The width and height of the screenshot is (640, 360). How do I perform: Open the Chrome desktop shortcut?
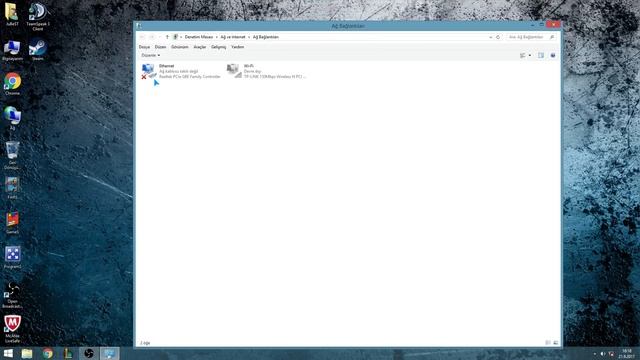pos(12,84)
